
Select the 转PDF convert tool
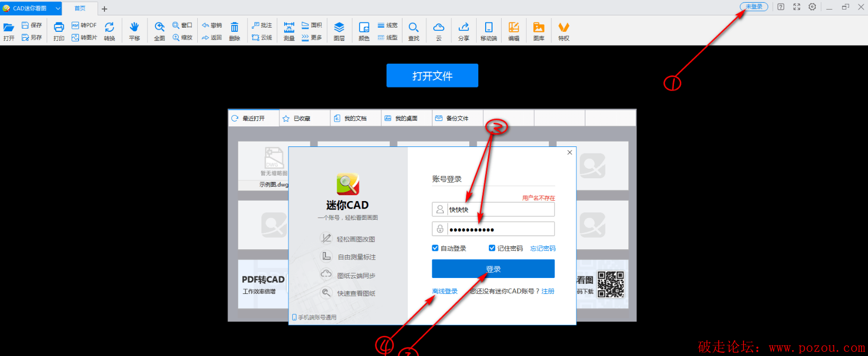(x=84, y=25)
